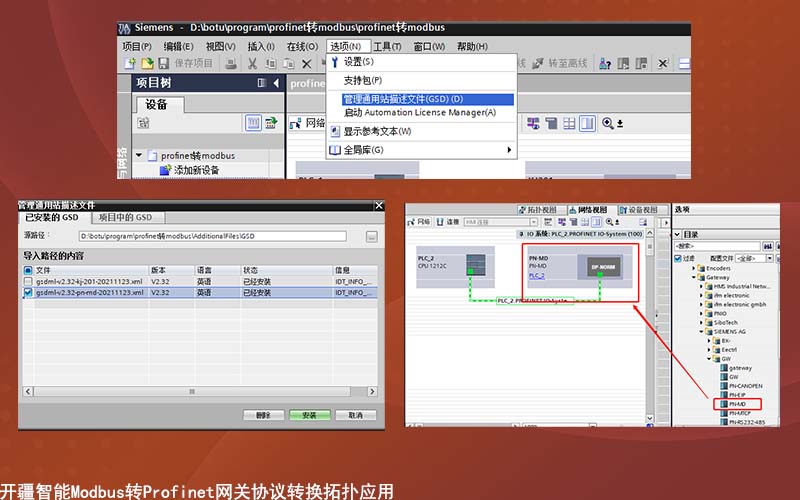Open the 项目(P) menu

[137, 46]
